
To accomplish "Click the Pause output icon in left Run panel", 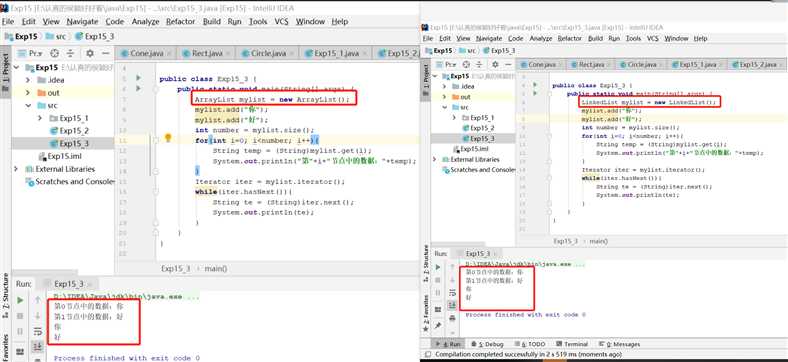I will (x=20, y=331).
